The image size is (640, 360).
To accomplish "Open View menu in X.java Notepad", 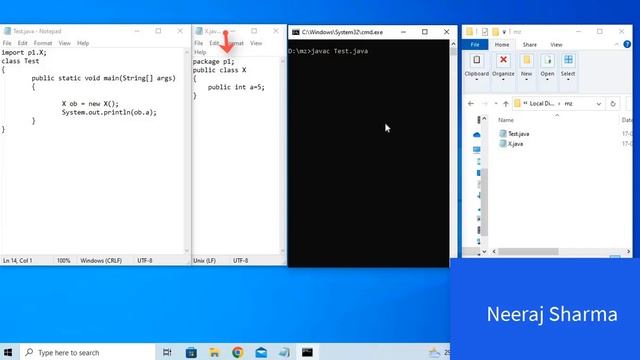I will click(x=256, y=43).
